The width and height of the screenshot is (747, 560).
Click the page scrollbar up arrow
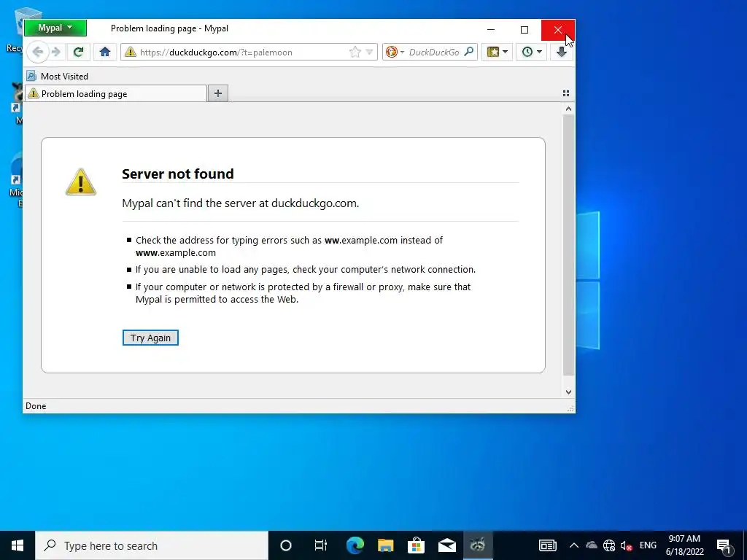[x=568, y=109]
